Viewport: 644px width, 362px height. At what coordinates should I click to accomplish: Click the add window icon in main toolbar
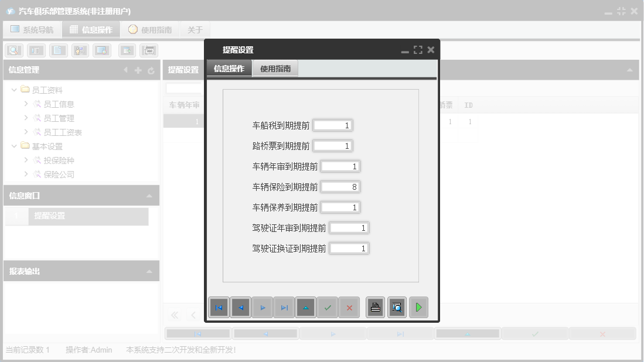coord(127,50)
